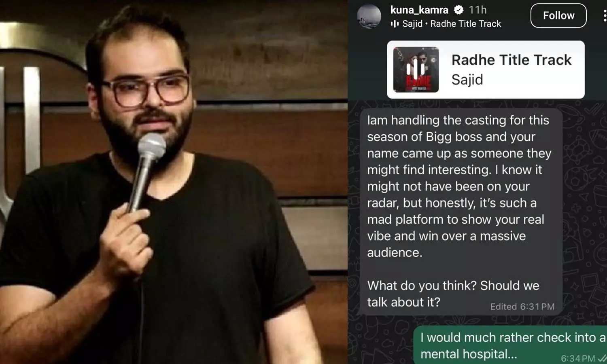Click the blue verified badge beside kuna_kamra
This screenshot has width=607, height=364.
(x=458, y=10)
